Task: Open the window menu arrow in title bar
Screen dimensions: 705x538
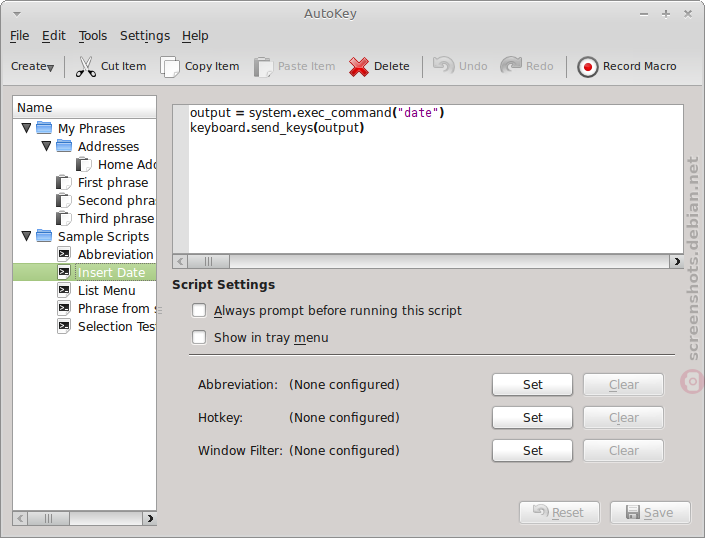Action: click(x=17, y=14)
